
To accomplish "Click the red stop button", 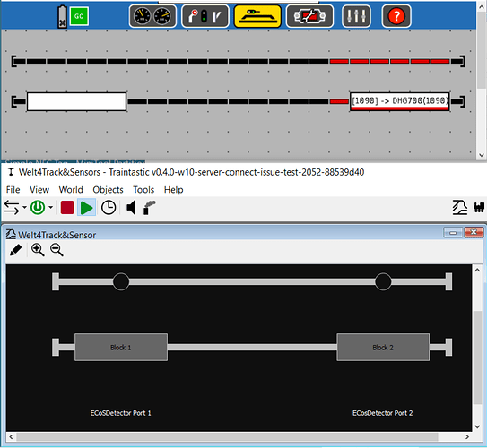I will tap(67, 208).
